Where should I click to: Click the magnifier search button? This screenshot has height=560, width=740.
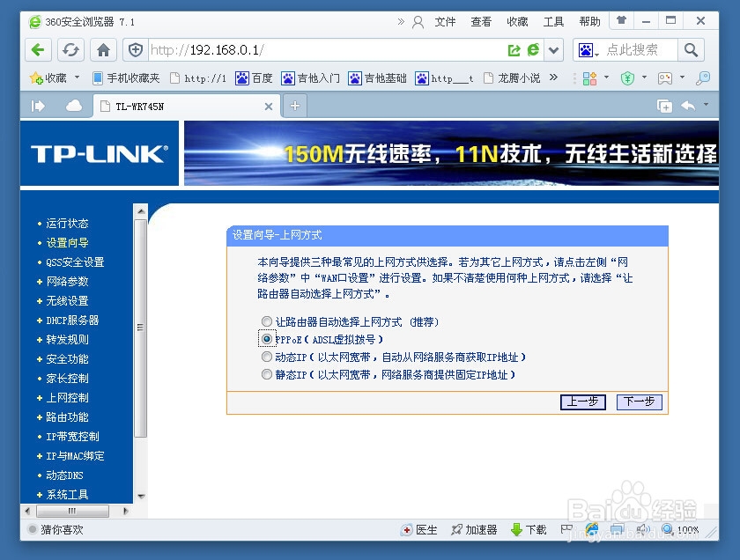pyautogui.click(x=691, y=50)
